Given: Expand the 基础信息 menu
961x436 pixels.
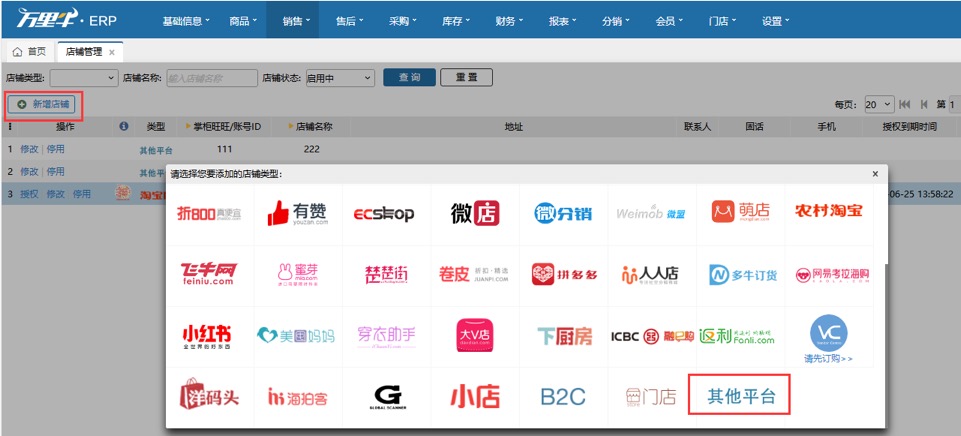Looking at the screenshot, I should [x=186, y=21].
